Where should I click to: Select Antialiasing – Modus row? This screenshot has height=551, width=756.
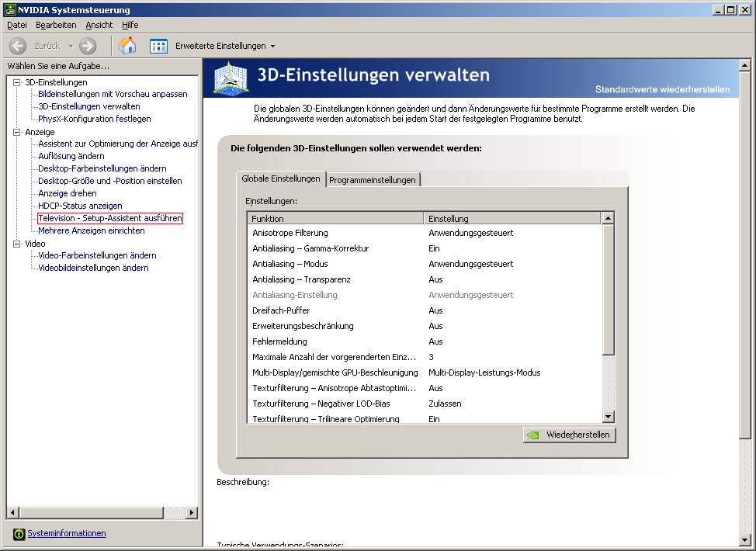tap(425, 264)
